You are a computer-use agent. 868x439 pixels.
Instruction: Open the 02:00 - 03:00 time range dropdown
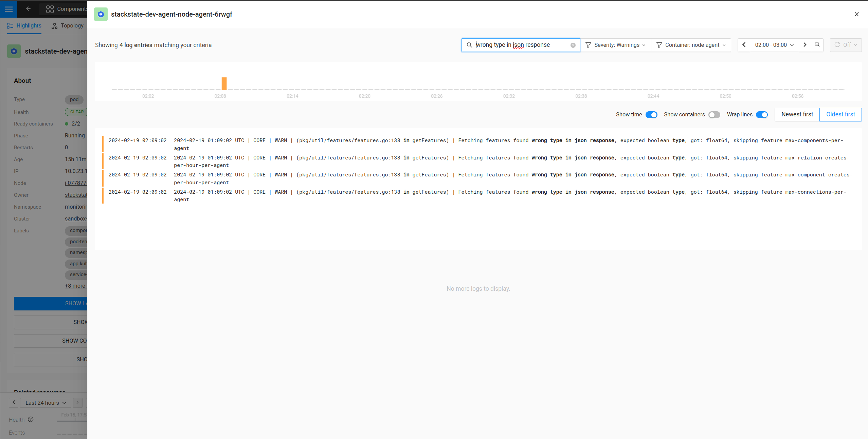774,45
